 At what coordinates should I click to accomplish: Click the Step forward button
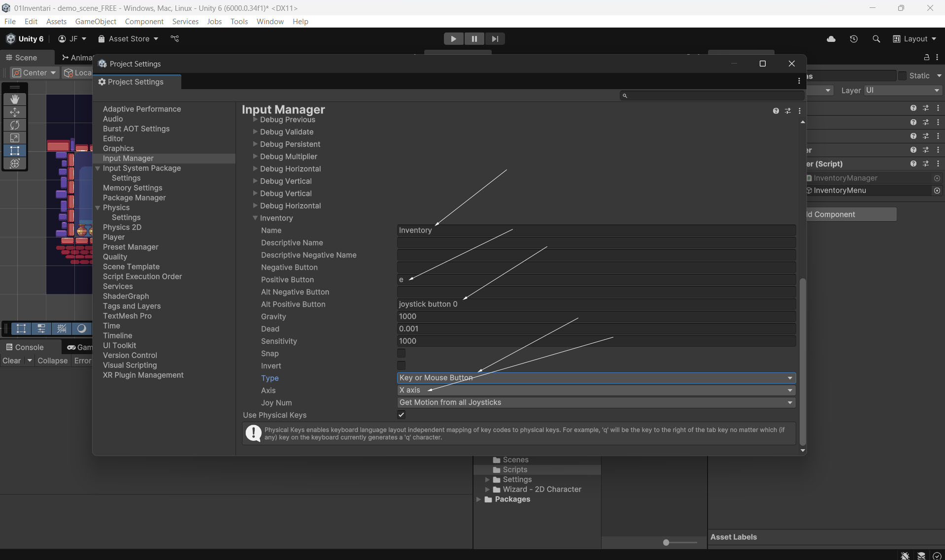495,39
